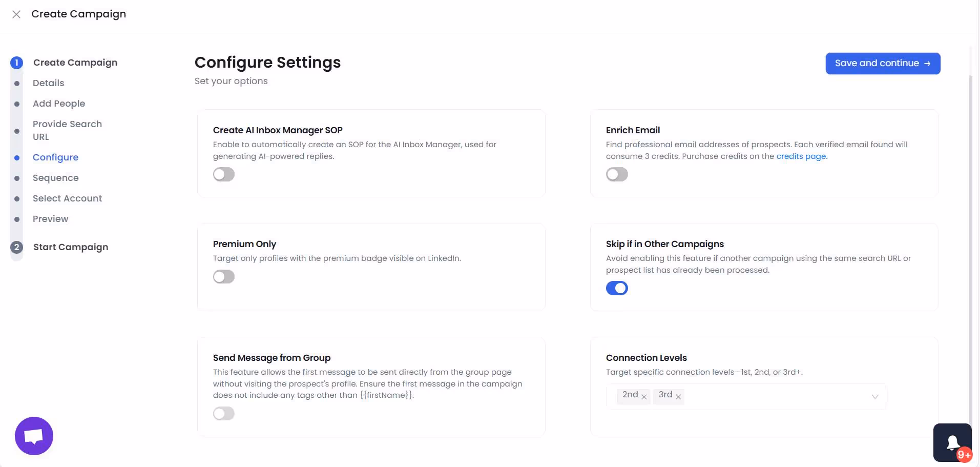Open the notifications bell with 9+ badge
Viewport: 980px width, 467px height.
pyautogui.click(x=952, y=441)
